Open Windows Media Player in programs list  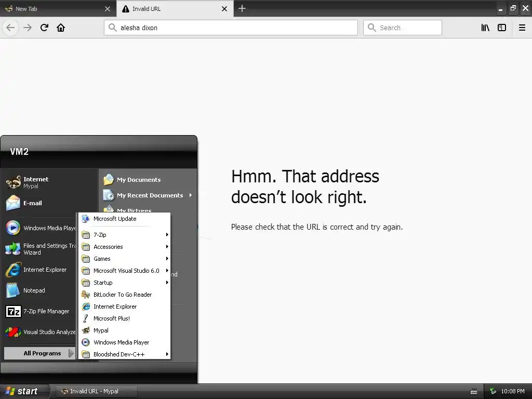(x=125, y=342)
